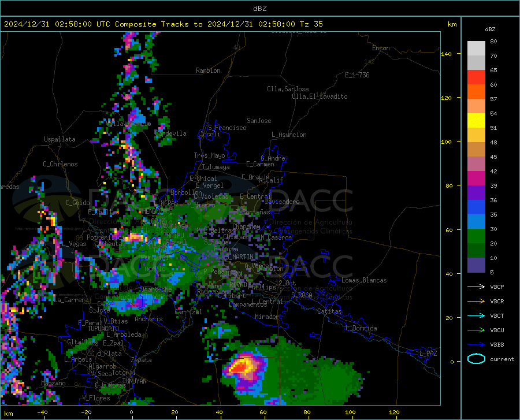Viewport: 520px width, 420px height.
Task: Click the L_PAZ label at right
Action: pyautogui.click(x=428, y=354)
